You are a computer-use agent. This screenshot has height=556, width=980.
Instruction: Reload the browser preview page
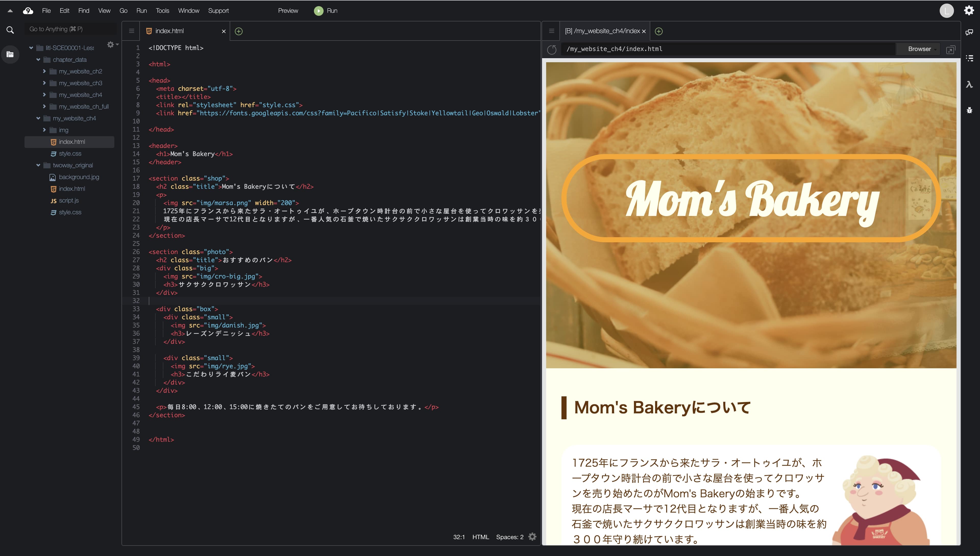pos(552,49)
